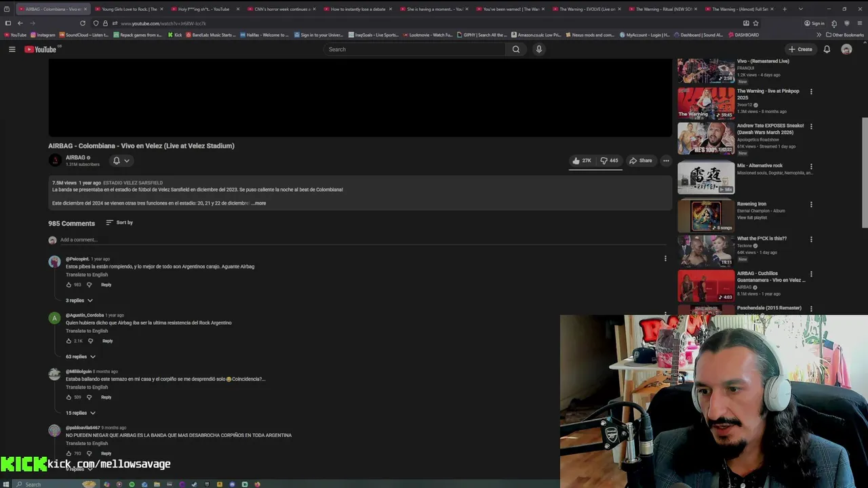
Task: Open options for The Warning live at Pinkpop
Action: 811,91
